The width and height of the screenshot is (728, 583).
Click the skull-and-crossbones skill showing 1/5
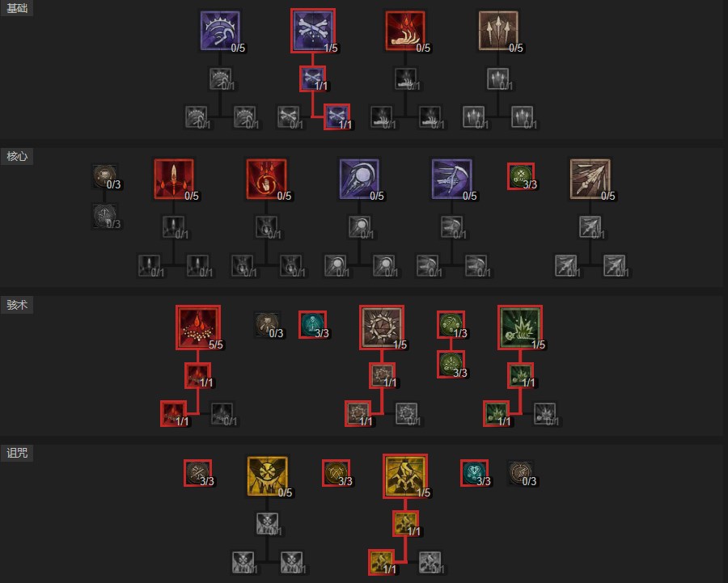coord(313,31)
